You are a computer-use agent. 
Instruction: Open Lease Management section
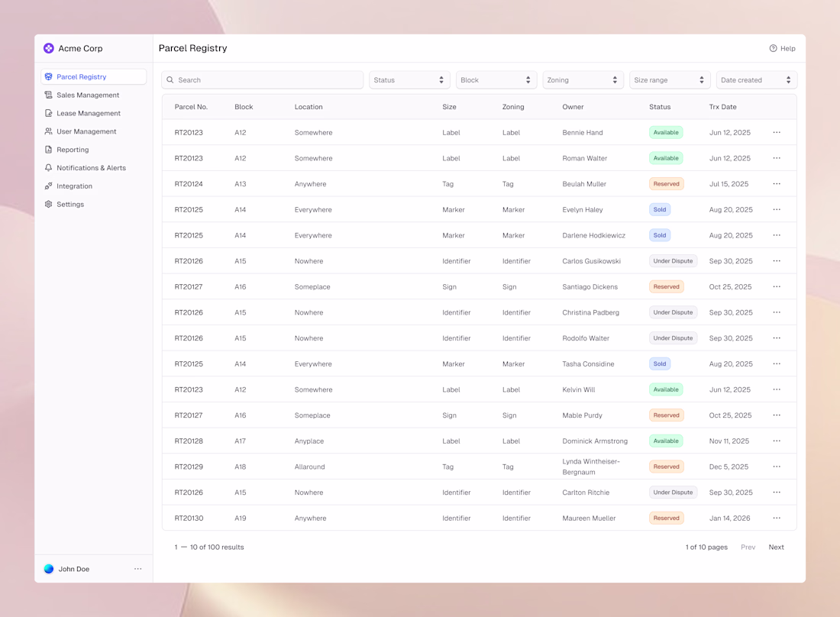click(94, 113)
